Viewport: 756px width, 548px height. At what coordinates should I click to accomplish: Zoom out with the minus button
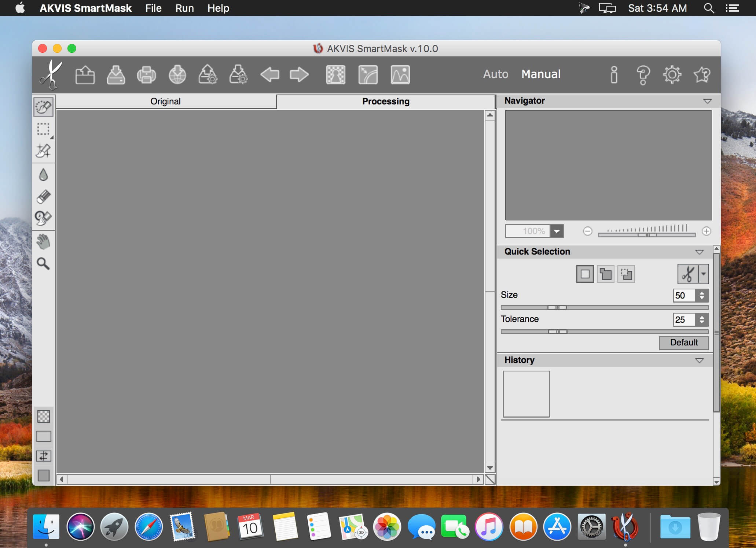click(x=587, y=231)
